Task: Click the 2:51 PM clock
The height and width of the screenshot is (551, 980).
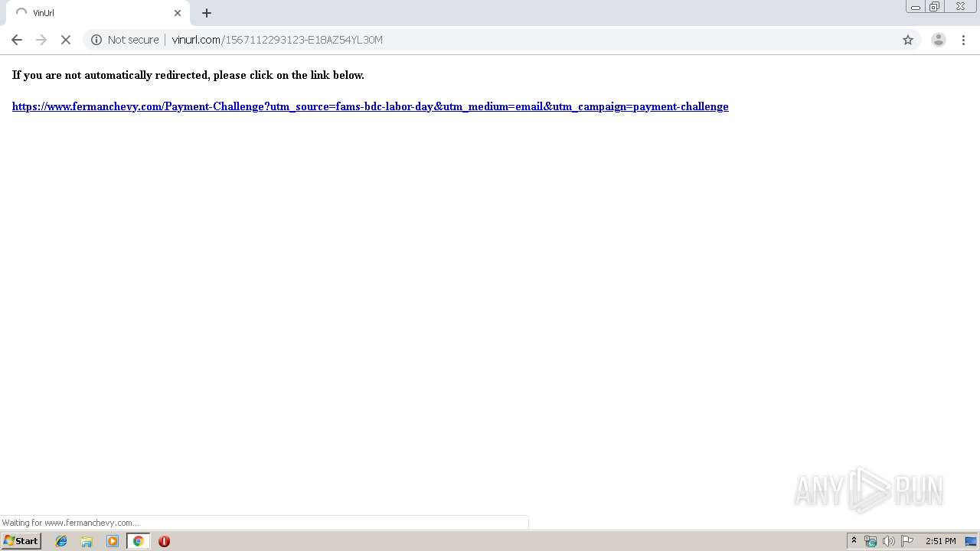Action: tap(941, 541)
